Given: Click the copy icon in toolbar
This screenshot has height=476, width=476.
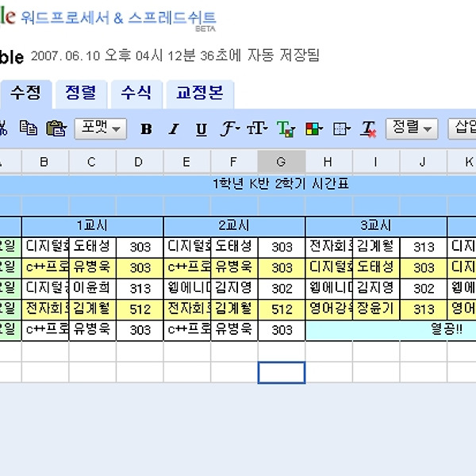Looking at the screenshot, I should (29, 129).
